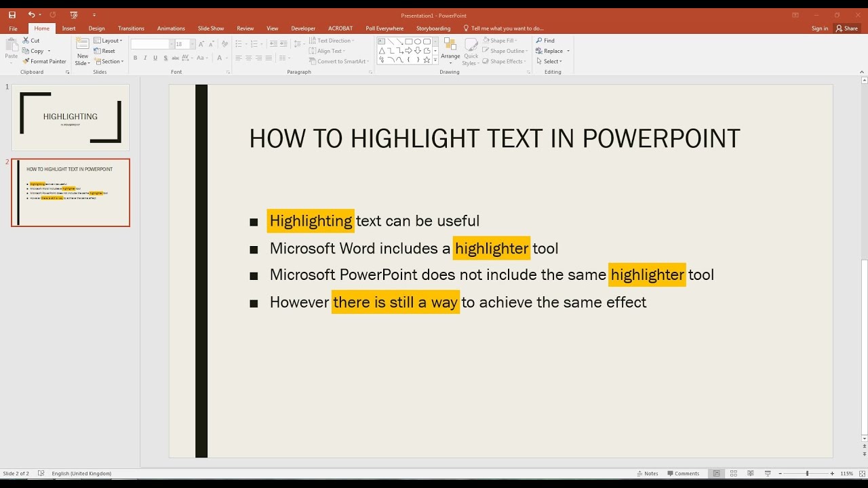
Task: Center the text alignment
Action: click(248, 58)
